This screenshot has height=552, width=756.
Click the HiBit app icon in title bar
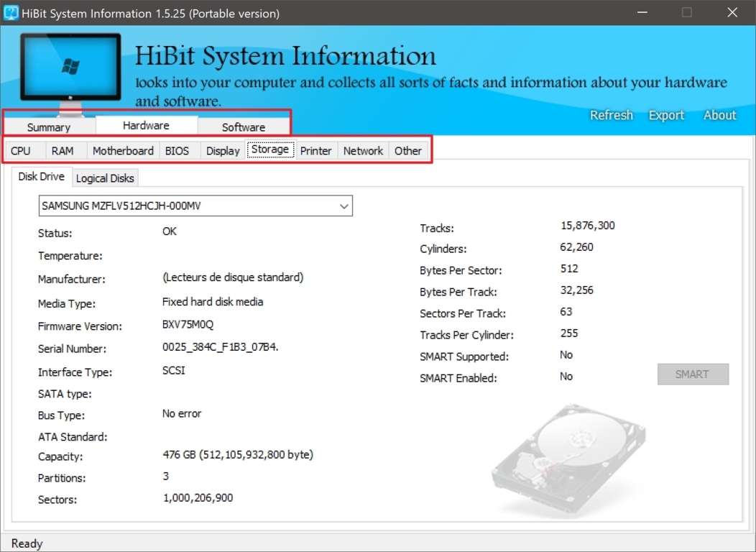pyautogui.click(x=11, y=12)
